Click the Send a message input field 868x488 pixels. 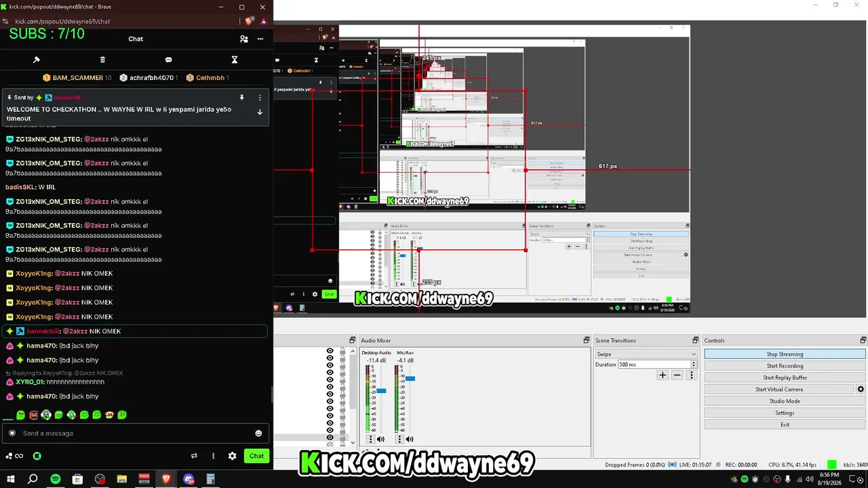coord(136,433)
